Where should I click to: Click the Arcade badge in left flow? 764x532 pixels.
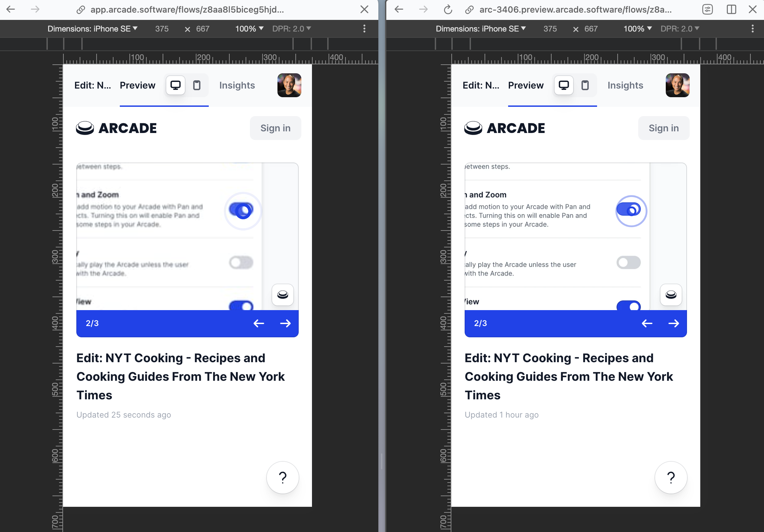click(283, 295)
